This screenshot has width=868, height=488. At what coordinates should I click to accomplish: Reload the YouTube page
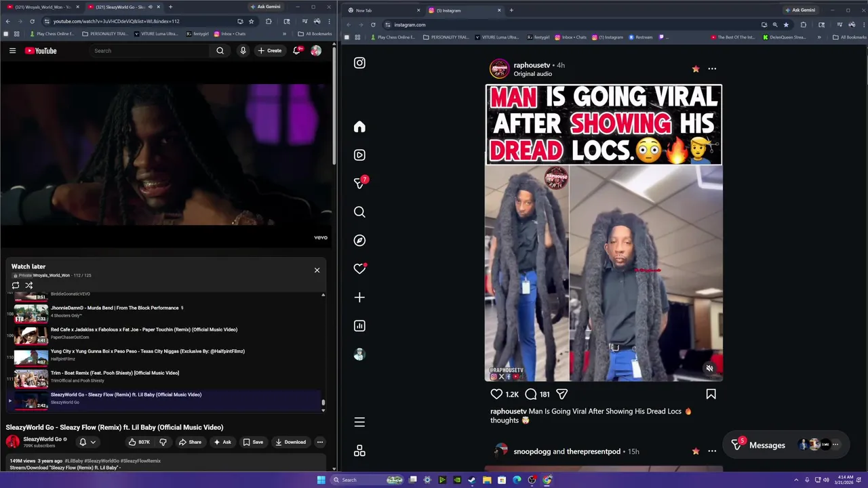point(32,21)
